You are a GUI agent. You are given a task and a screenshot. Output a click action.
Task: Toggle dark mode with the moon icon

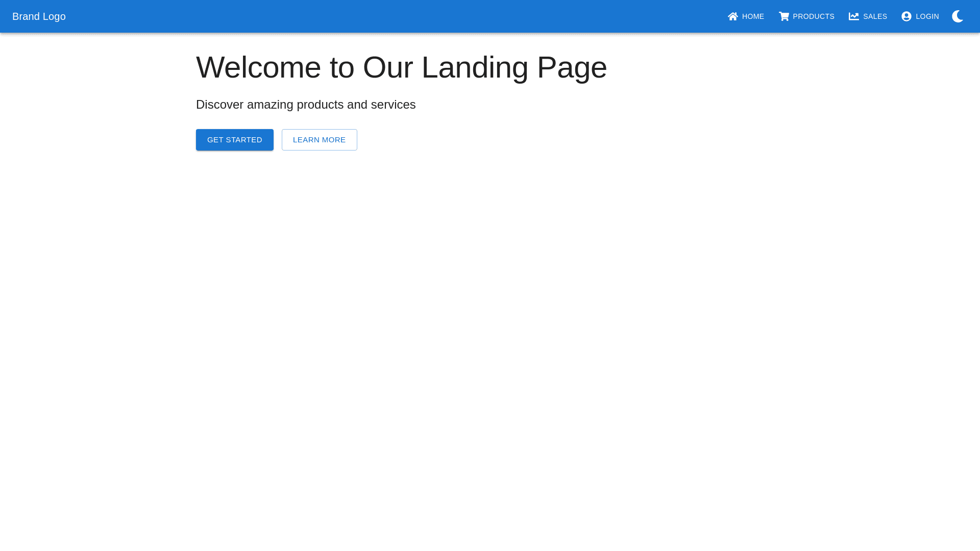(958, 16)
